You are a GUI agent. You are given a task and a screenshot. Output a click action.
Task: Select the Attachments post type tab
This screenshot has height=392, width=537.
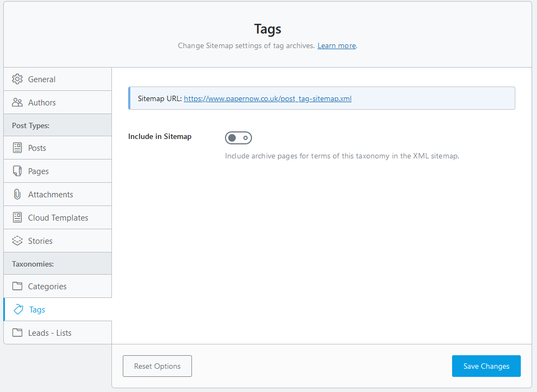tap(50, 195)
